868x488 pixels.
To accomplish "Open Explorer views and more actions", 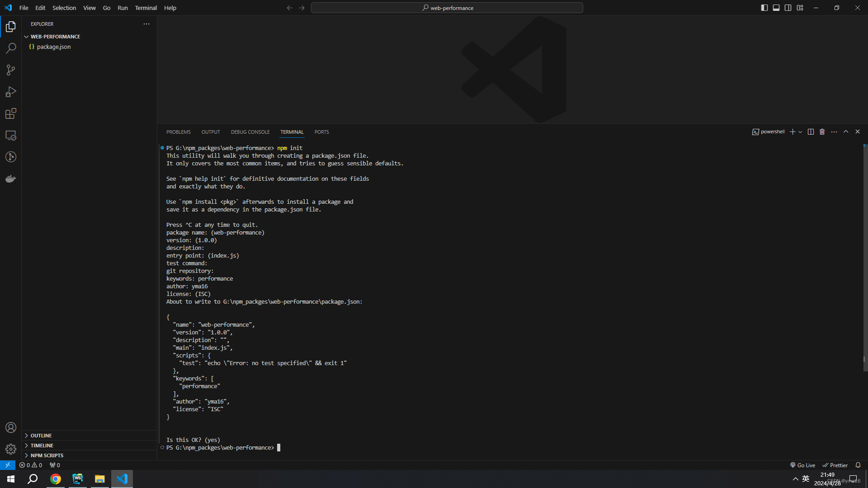I will pyautogui.click(x=146, y=24).
